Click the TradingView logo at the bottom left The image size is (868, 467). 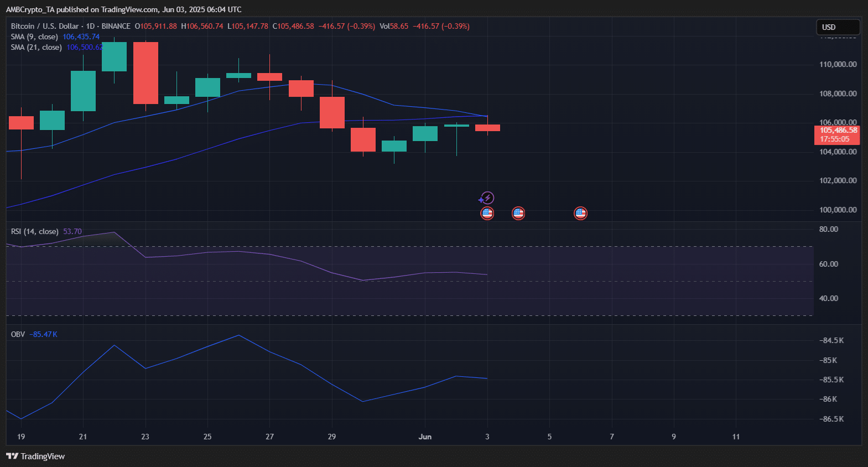(35, 456)
